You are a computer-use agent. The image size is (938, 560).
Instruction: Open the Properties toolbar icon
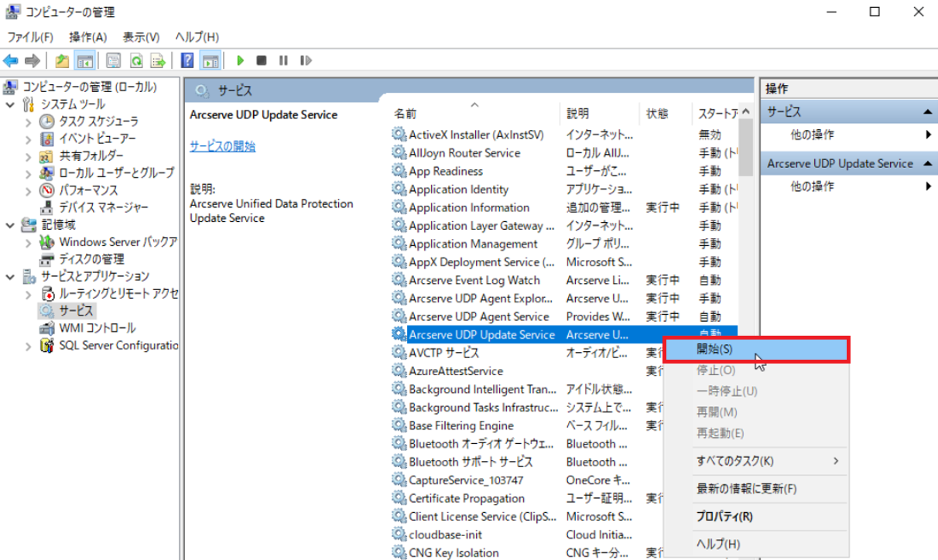pos(114,60)
